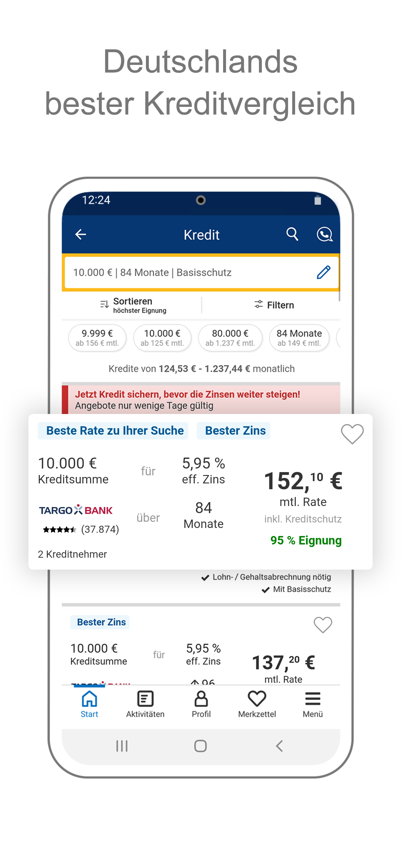
Task: Select the 9.999 € quick amount chip
Action: [97, 338]
